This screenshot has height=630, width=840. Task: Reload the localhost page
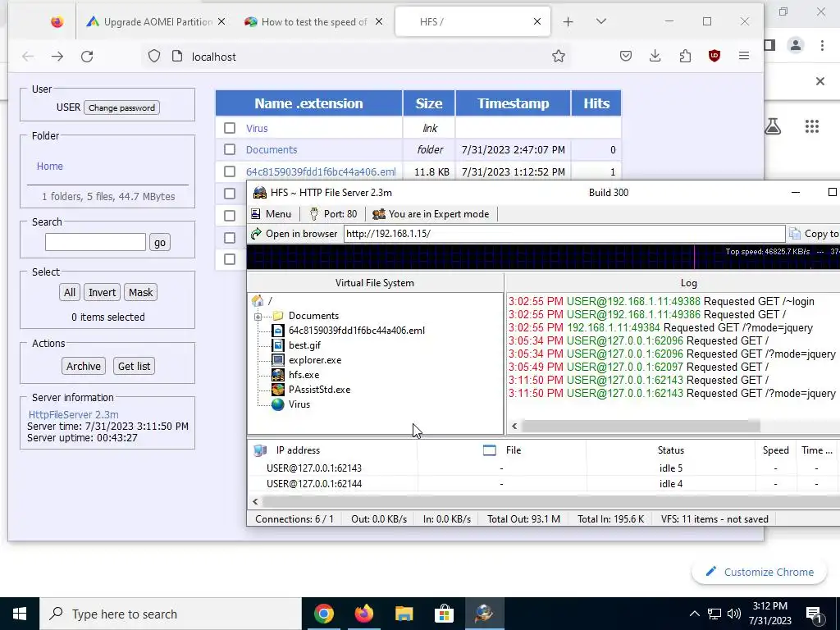(87, 57)
